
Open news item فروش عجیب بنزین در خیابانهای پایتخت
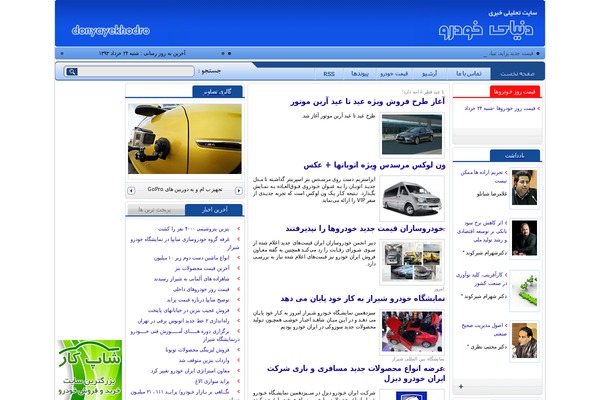(189, 310)
